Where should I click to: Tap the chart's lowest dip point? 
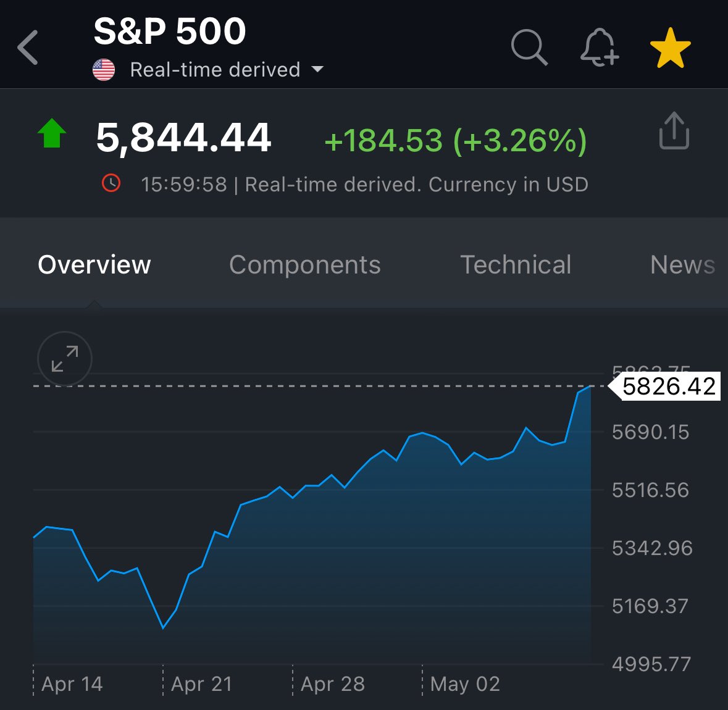click(x=163, y=628)
